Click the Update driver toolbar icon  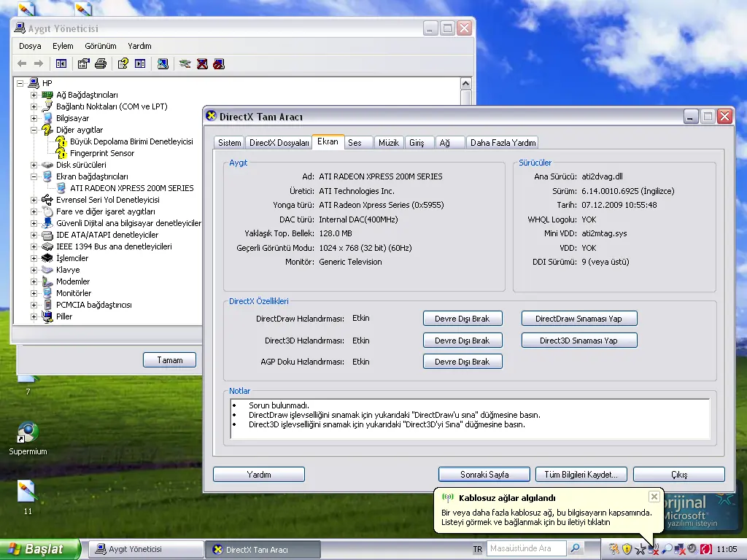click(185, 63)
